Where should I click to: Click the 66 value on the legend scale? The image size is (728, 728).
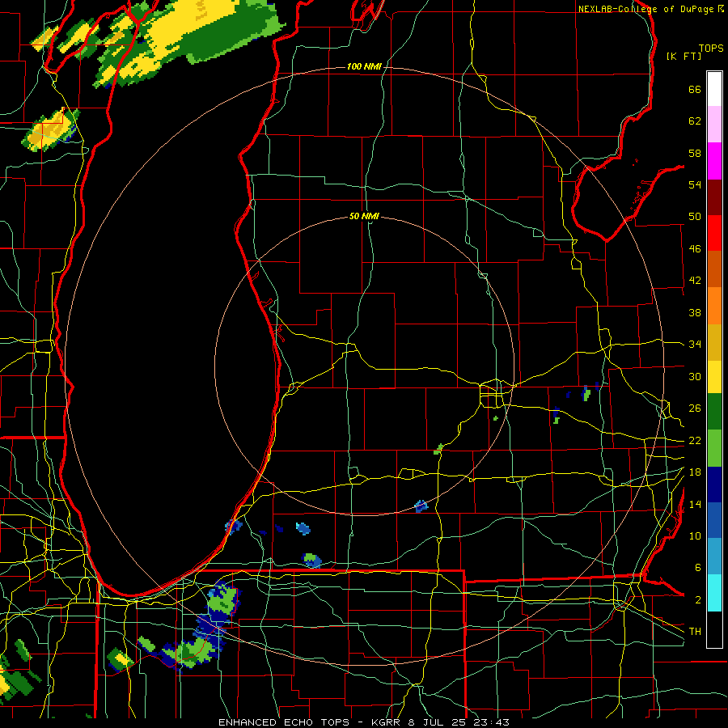(695, 89)
